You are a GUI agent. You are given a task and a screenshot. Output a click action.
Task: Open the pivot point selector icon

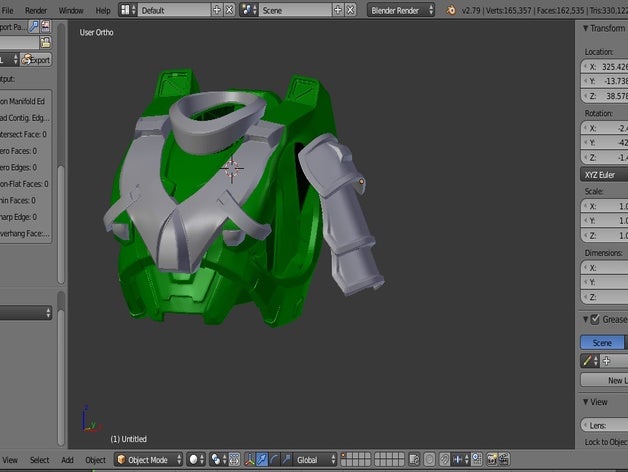tap(218, 460)
